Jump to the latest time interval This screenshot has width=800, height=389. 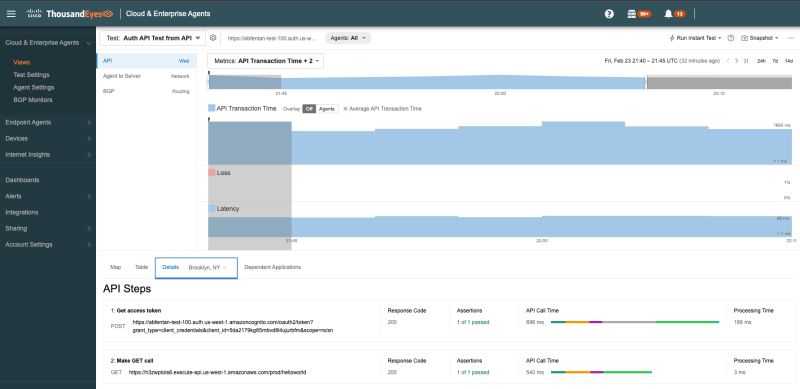point(745,61)
